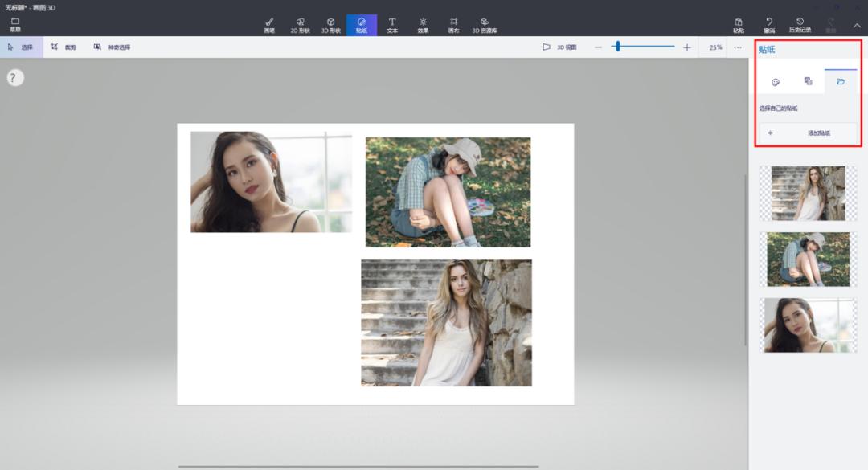The height and width of the screenshot is (470, 868).
Task: Click the Undo (撤消) icon
Action: point(769,25)
